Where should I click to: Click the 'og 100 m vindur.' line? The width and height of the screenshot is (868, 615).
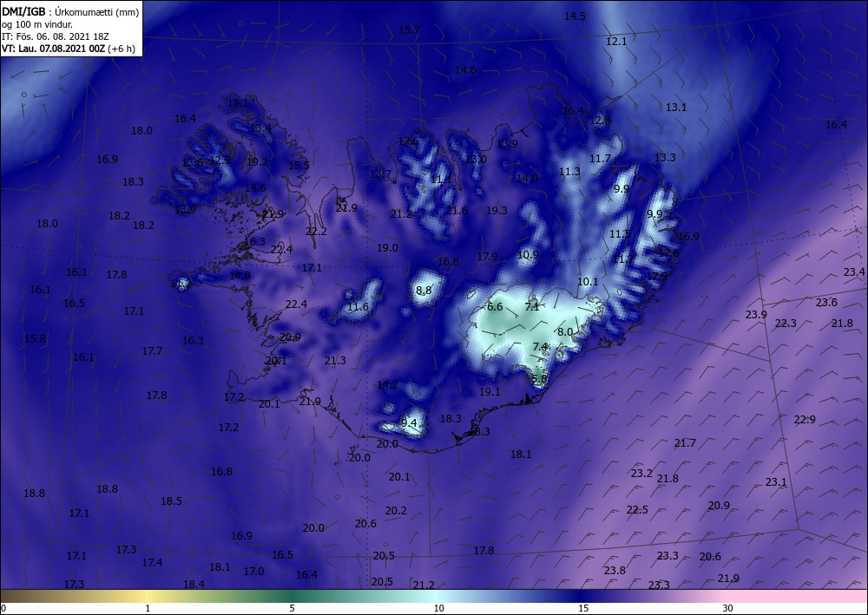point(37,24)
